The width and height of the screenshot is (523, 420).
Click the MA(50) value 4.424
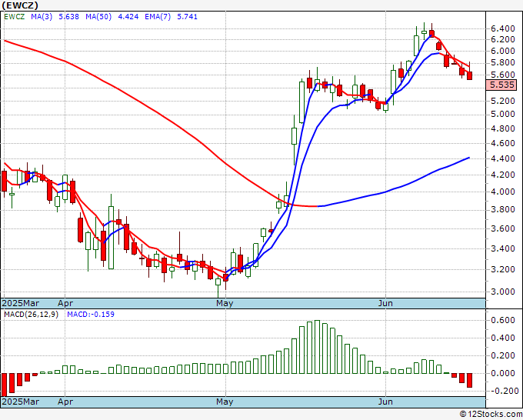[x=128, y=17]
